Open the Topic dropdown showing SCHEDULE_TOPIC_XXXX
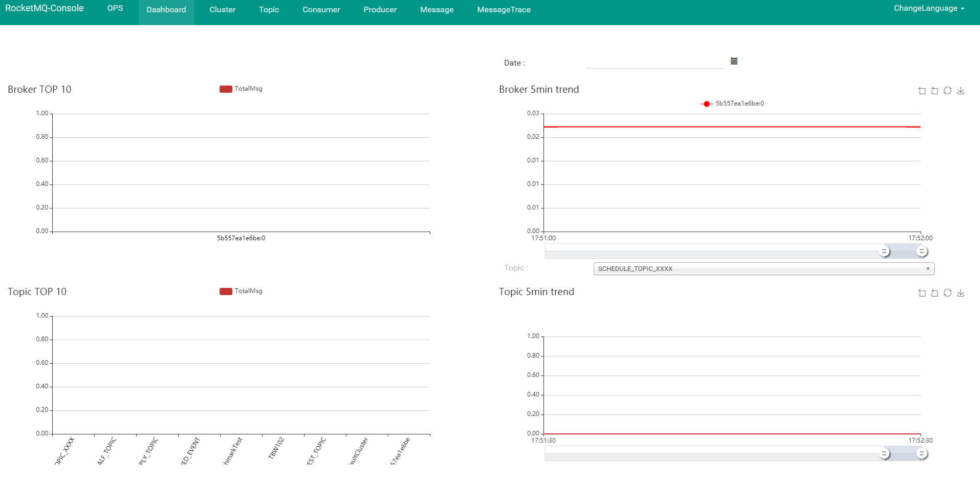 (764, 268)
